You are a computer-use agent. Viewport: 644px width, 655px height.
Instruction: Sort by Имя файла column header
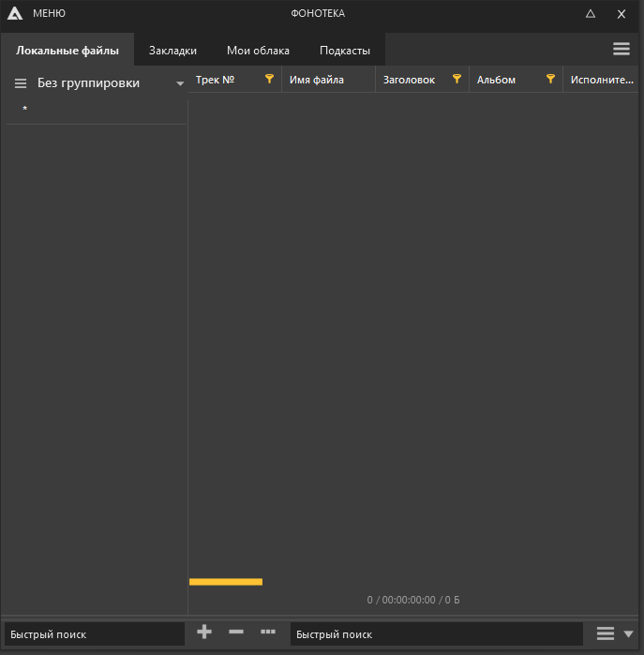tap(317, 81)
